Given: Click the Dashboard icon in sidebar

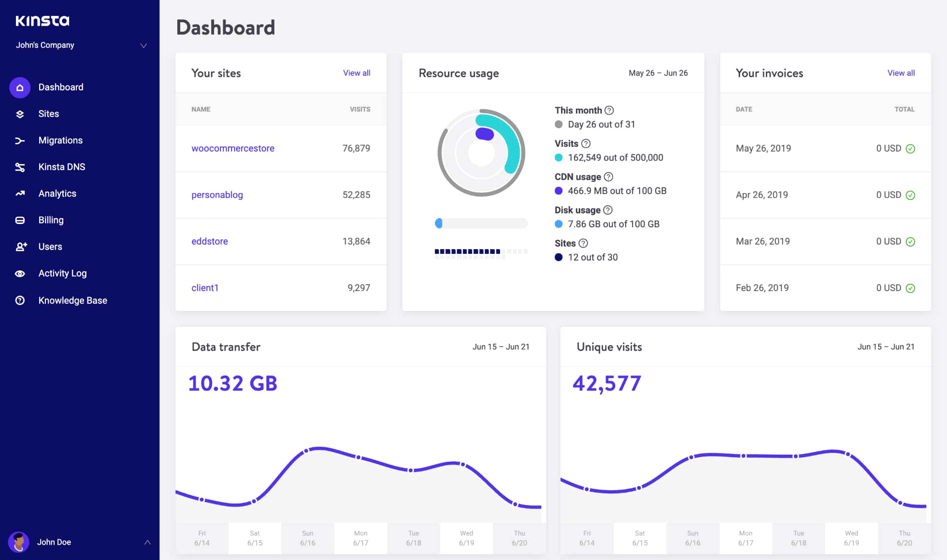Looking at the screenshot, I should [x=20, y=87].
